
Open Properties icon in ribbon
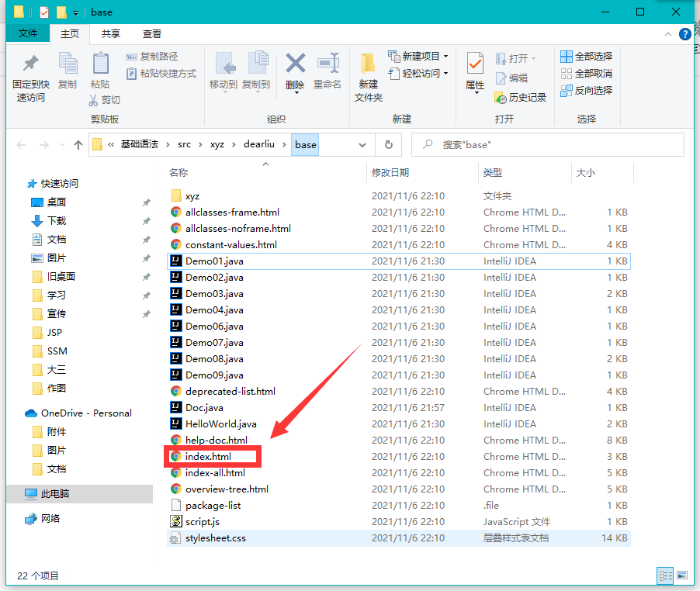475,65
